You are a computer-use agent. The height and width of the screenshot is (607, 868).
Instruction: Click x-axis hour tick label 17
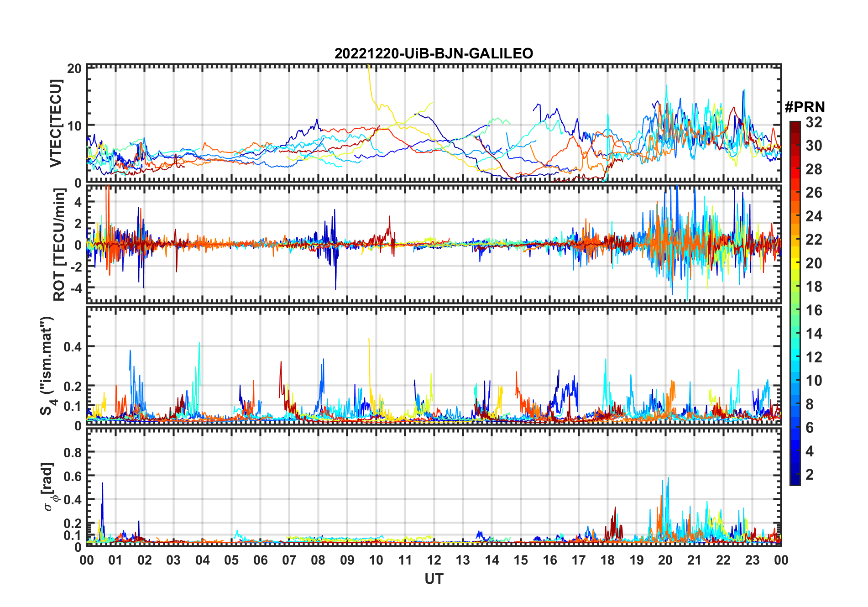click(x=579, y=560)
